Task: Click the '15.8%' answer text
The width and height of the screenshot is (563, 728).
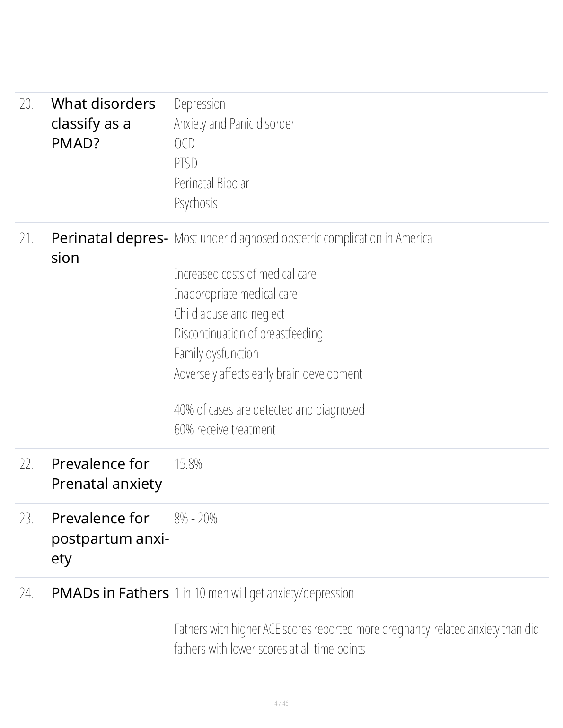Action: pos(188,464)
